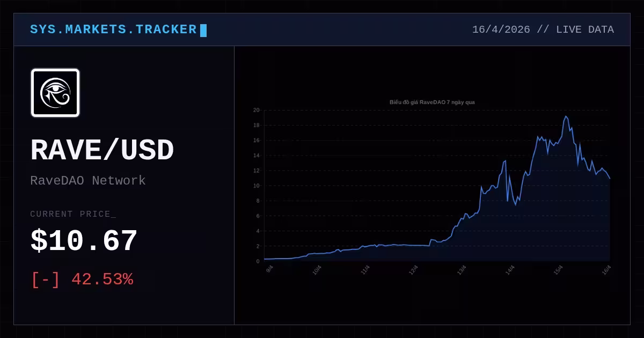
Task: Click the 10/4 date on x-axis
Action: pyautogui.click(x=317, y=270)
